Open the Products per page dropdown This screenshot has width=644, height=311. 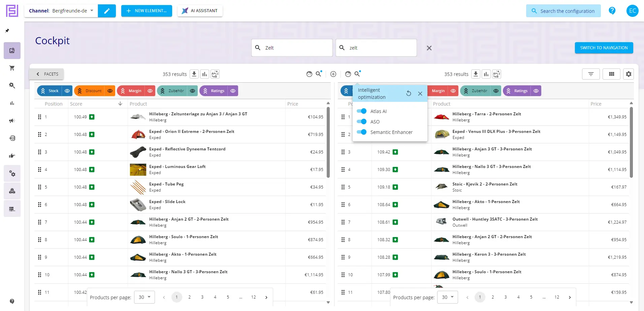144,297
